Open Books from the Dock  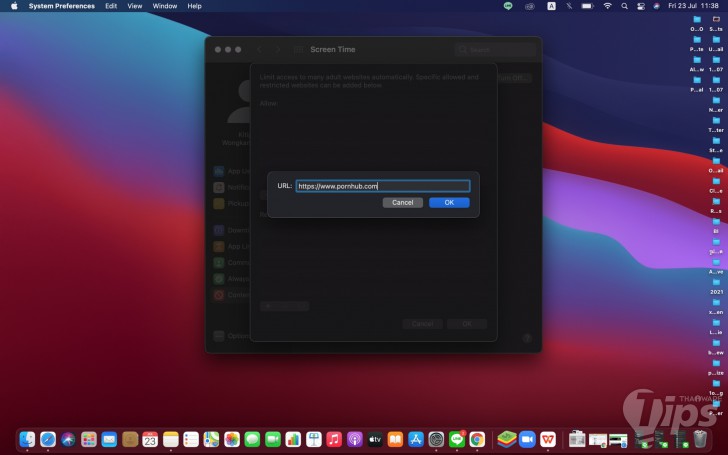click(x=395, y=439)
